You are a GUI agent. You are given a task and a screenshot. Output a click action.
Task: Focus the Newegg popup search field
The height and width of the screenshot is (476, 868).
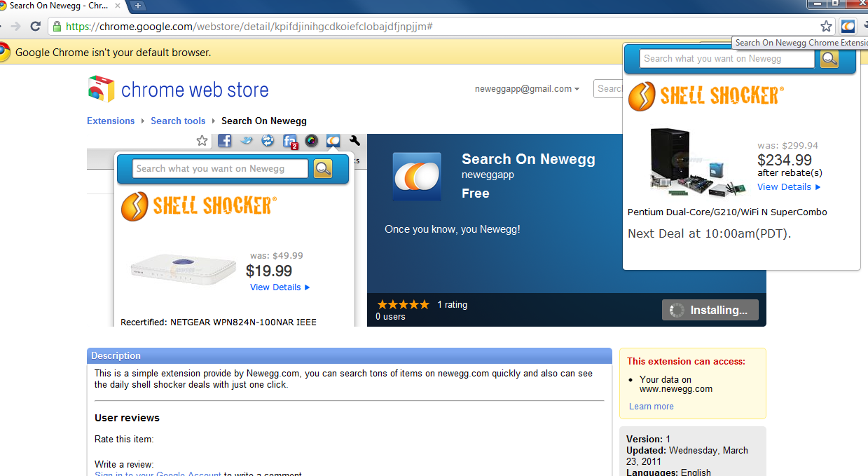click(x=727, y=59)
